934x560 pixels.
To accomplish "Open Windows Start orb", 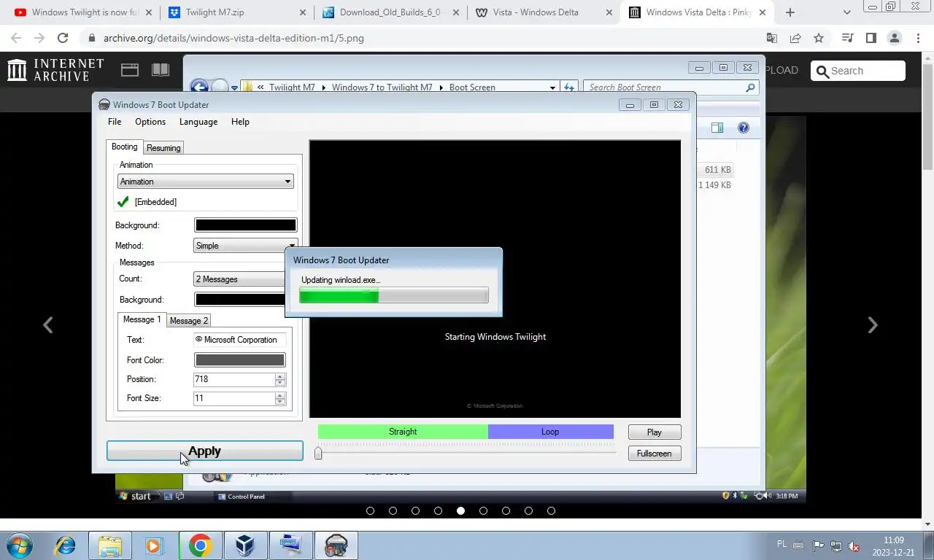I will pos(18,545).
